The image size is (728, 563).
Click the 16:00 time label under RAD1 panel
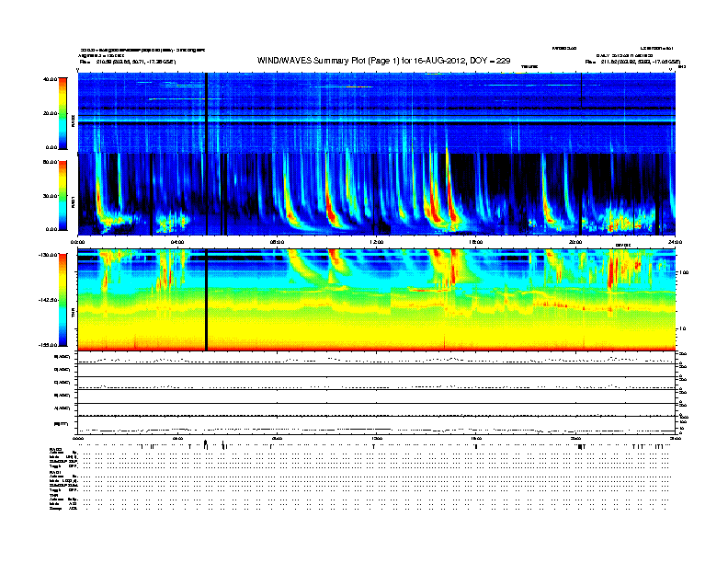(476, 242)
